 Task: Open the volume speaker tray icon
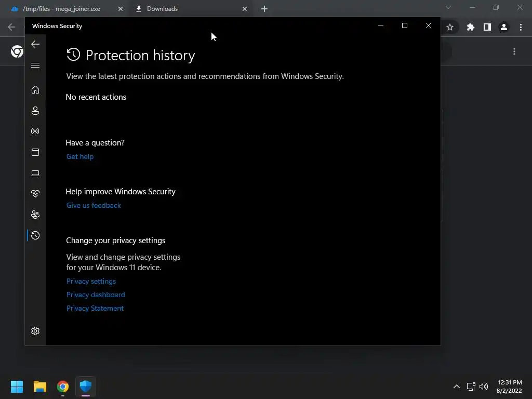[x=484, y=387]
